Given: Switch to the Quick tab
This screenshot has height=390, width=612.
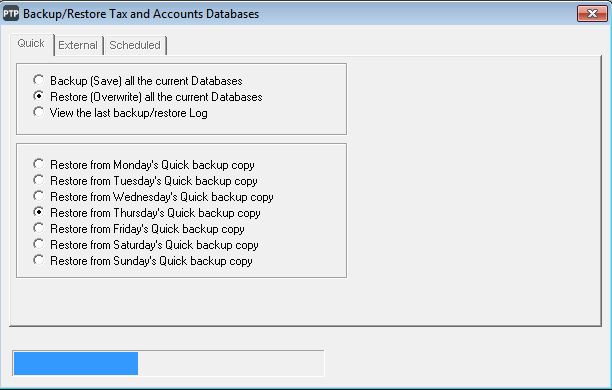Looking at the screenshot, I should pos(31,43).
